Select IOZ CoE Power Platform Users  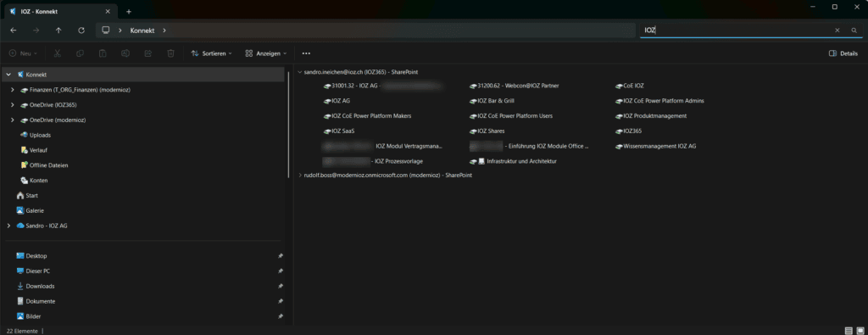pos(510,116)
